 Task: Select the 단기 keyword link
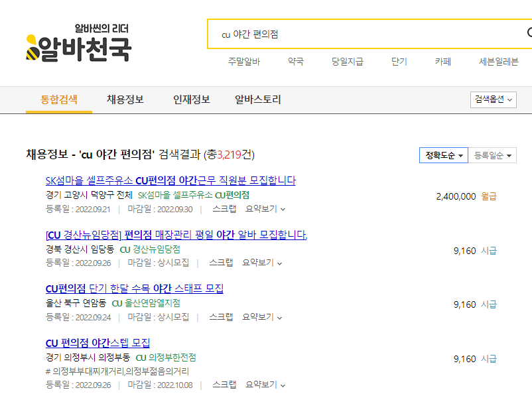(399, 62)
